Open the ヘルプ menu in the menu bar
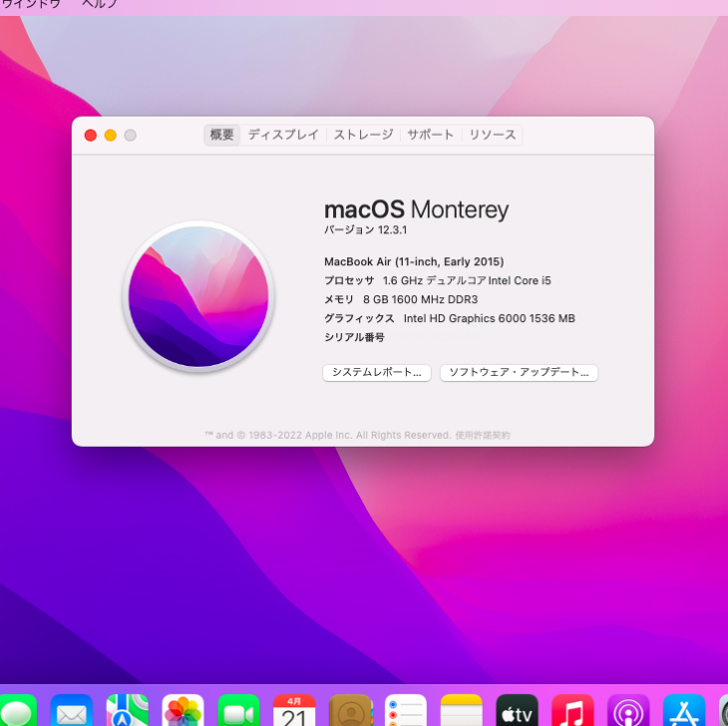 point(100,5)
